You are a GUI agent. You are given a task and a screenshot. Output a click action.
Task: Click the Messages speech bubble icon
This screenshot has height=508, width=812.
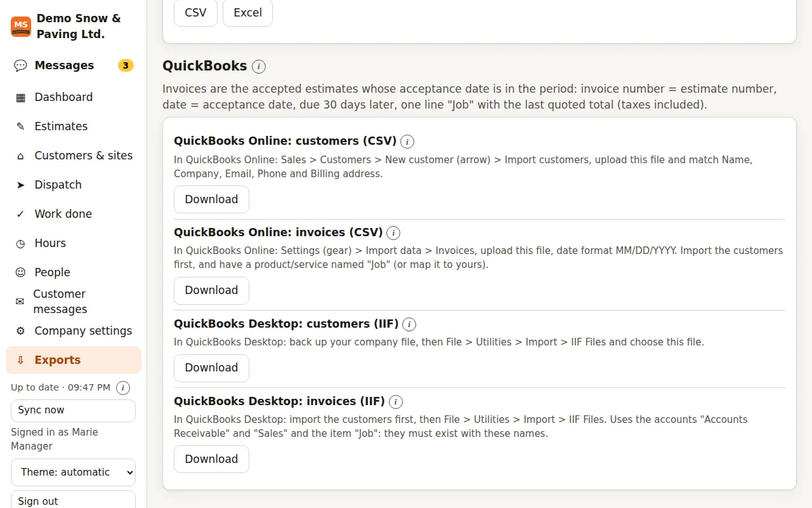(x=20, y=65)
